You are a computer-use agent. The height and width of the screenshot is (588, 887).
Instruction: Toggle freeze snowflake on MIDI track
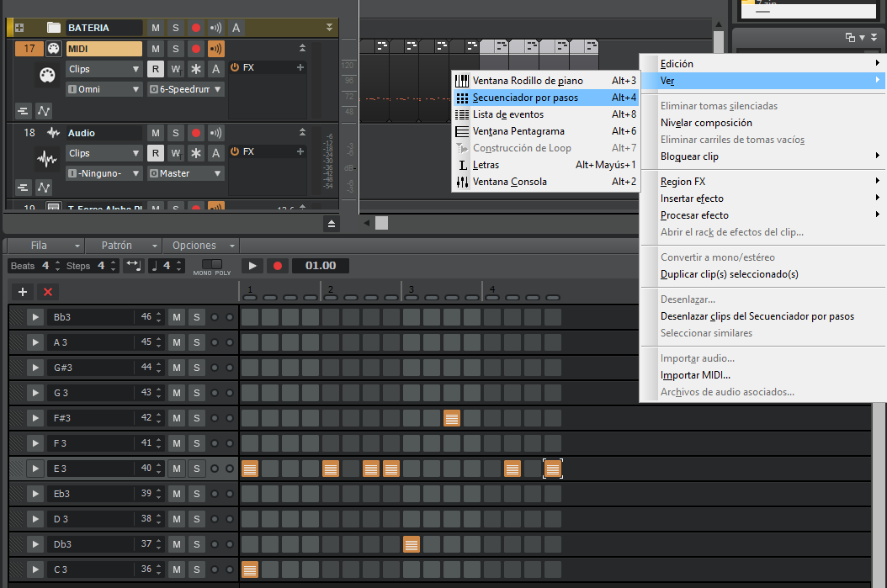click(196, 69)
